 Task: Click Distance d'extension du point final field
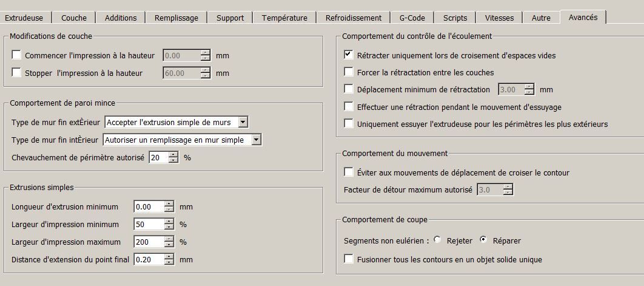point(149,260)
